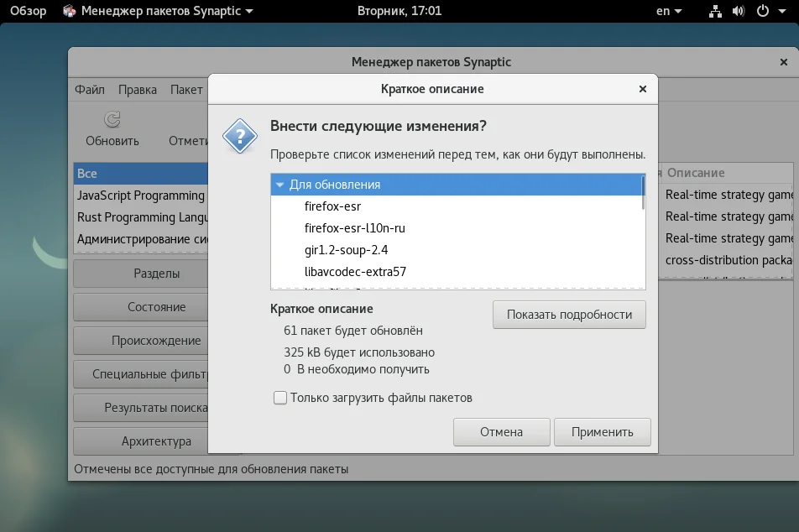Image resolution: width=799 pixels, height=532 pixels.
Task: Click the changes list vertical scrollbar
Action: point(643,193)
